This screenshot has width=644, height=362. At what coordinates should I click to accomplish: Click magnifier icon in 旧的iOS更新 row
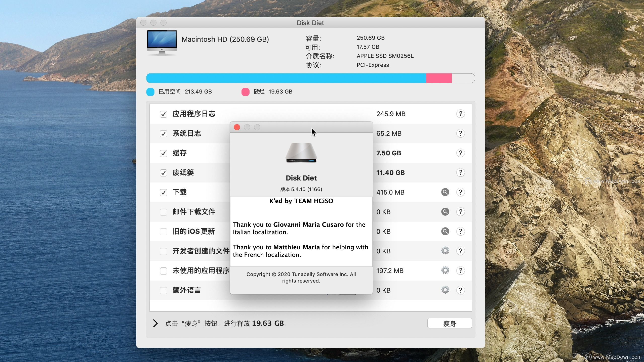click(x=445, y=232)
